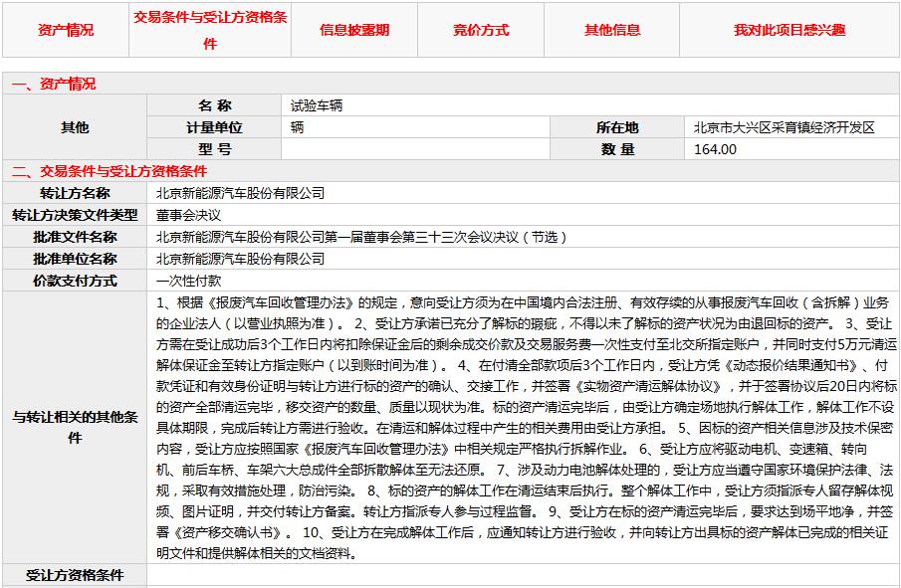Select the asset name value 试验车辆

(317, 105)
